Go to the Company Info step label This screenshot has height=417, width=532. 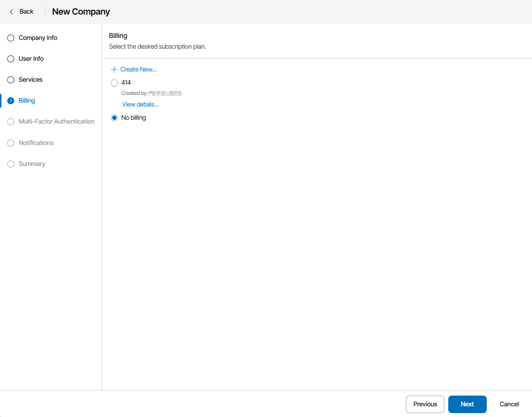point(38,38)
